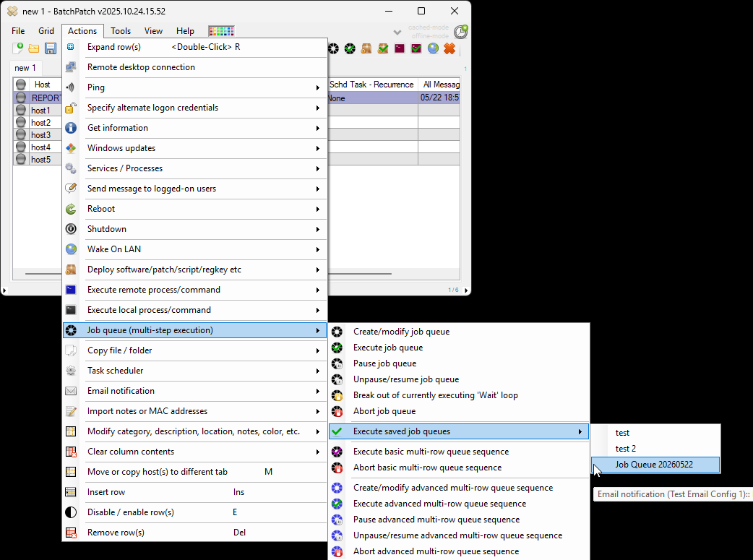
Task: Open the folder icon in the toolbar
Action: coord(34,48)
